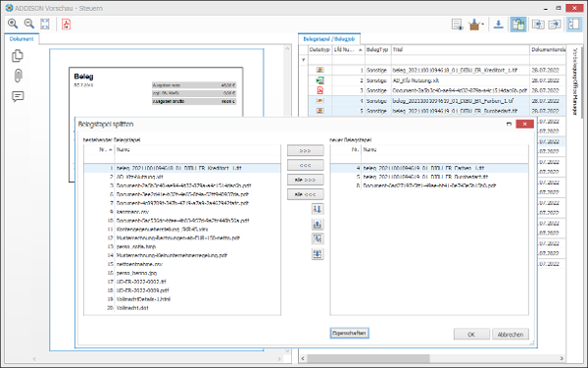Click the filter icon in table filter row

coord(304,59)
